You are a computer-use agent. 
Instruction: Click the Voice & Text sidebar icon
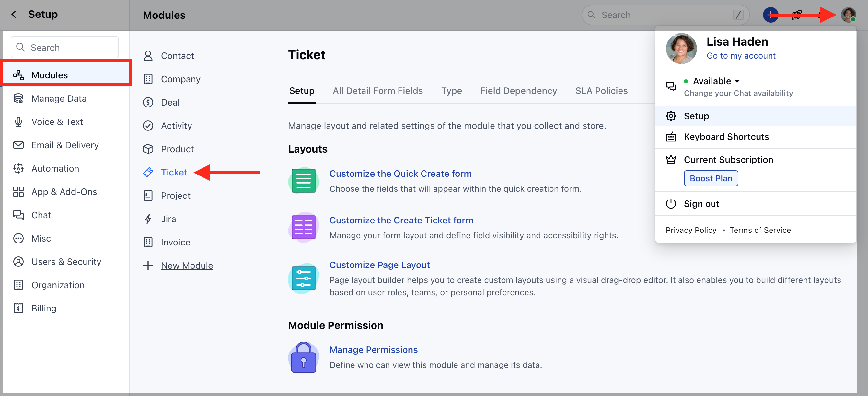click(x=18, y=121)
